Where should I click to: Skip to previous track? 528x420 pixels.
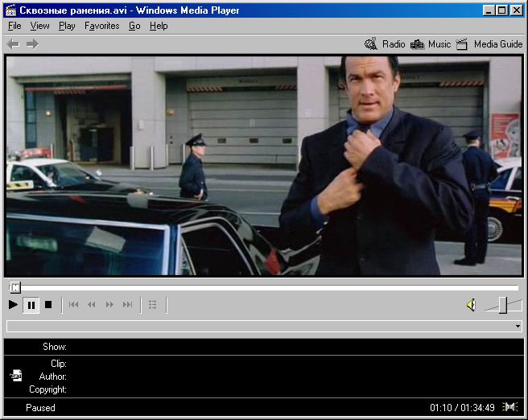pyautogui.click(x=73, y=305)
